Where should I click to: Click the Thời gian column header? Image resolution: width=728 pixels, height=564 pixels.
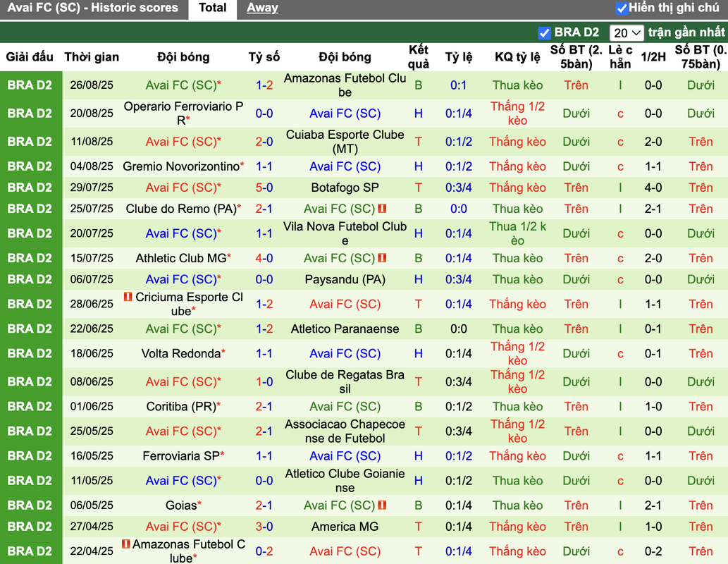[92, 56]
